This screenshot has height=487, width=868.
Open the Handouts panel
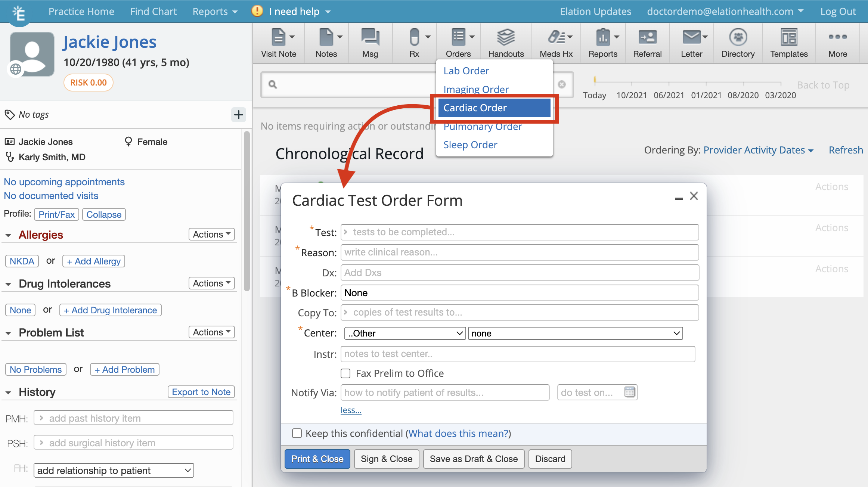pyautogui.click(x=506, y=42)
